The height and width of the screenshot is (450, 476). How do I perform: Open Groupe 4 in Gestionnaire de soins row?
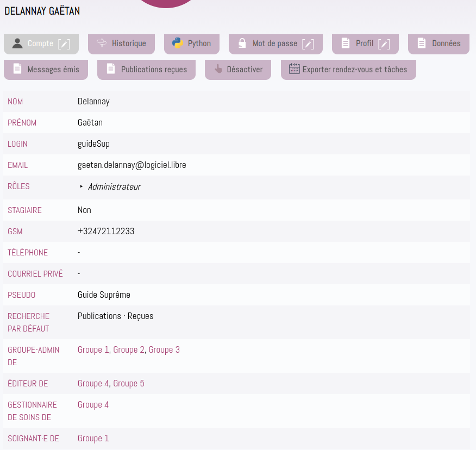93,404
